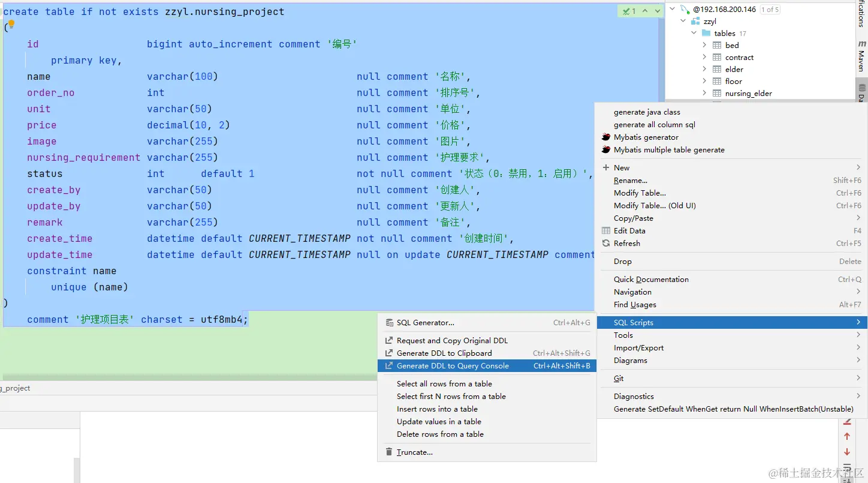Open the Diagrams submenu

pyautogui.click(x=732, y=361)
